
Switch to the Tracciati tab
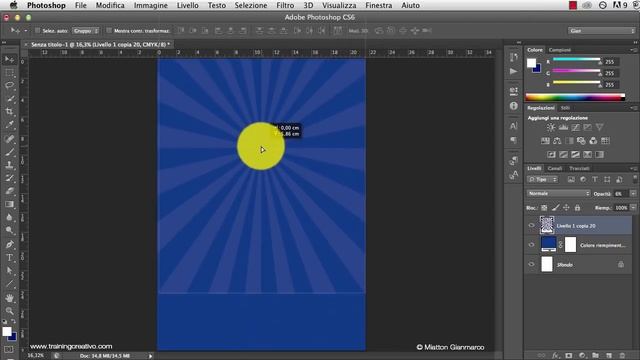579,168
